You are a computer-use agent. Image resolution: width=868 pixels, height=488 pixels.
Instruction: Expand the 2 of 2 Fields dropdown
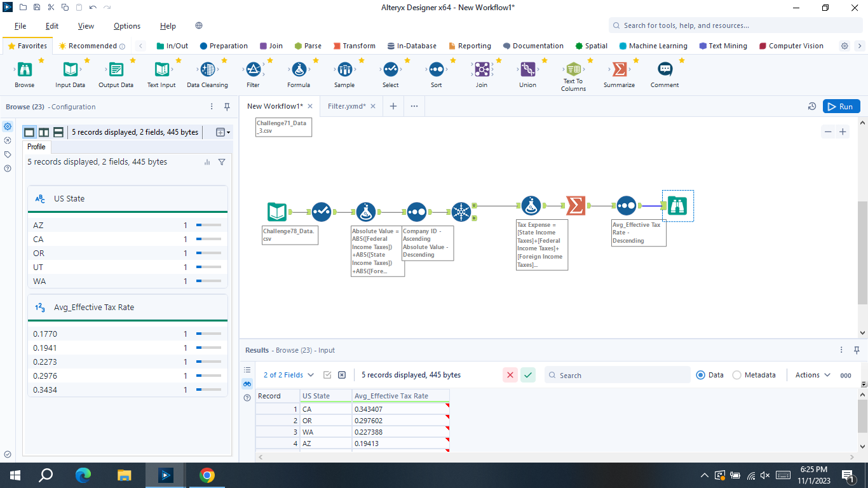point(288,375)
